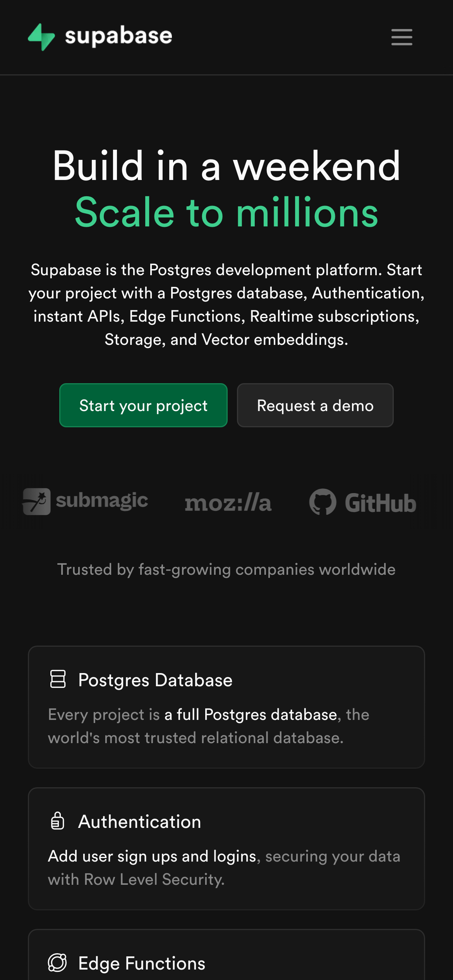The width and height of the screenshot is (453, 980).
Task: Open the hamburger navigation menu
Action: click(402, 37)
